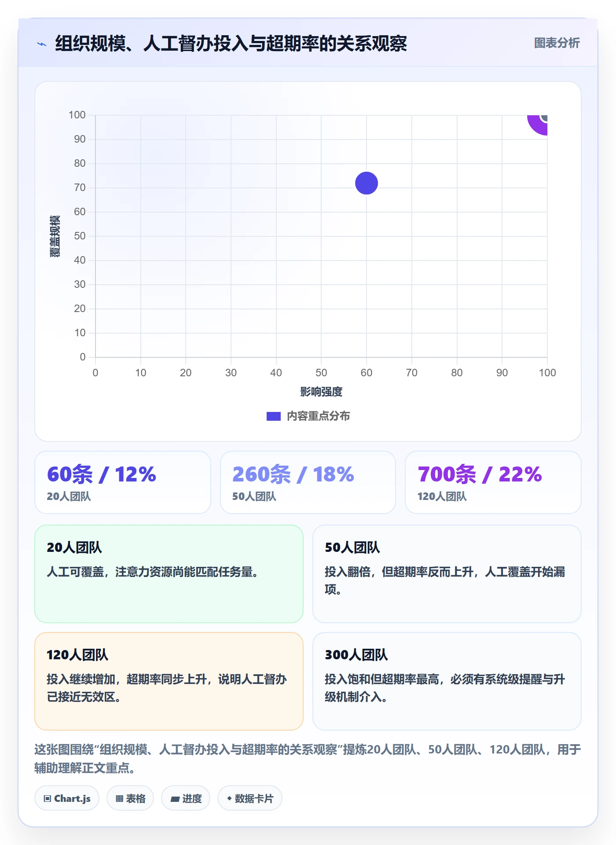
Task: Click the text 人工可覆盖，注意力资源尚能匹配任务量。
Action: [x=153, y=572]
